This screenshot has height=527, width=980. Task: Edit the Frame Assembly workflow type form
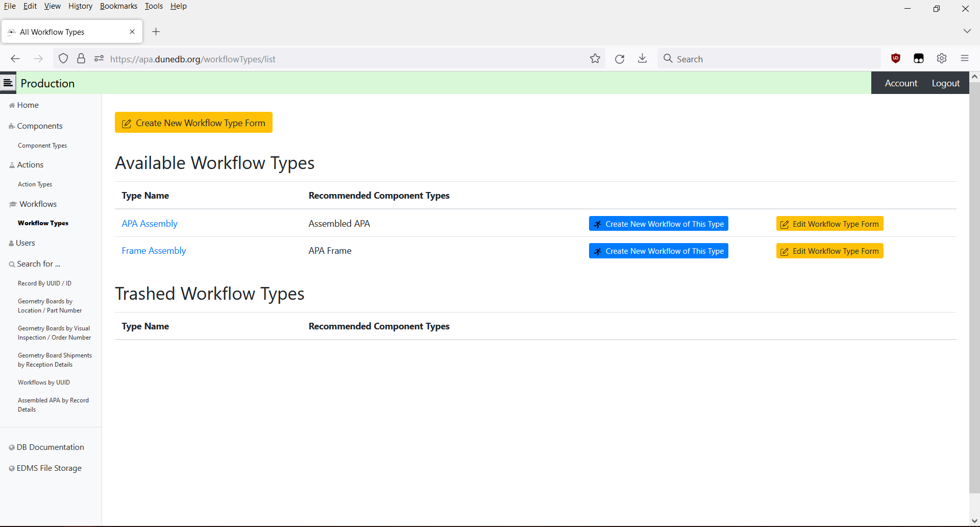(x=830, y=251)
